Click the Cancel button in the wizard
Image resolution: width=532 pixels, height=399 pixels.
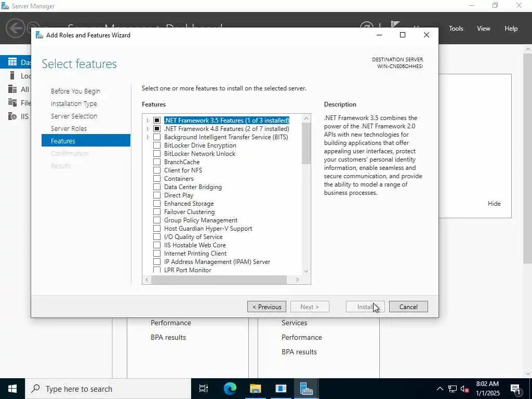pos(408,307)
